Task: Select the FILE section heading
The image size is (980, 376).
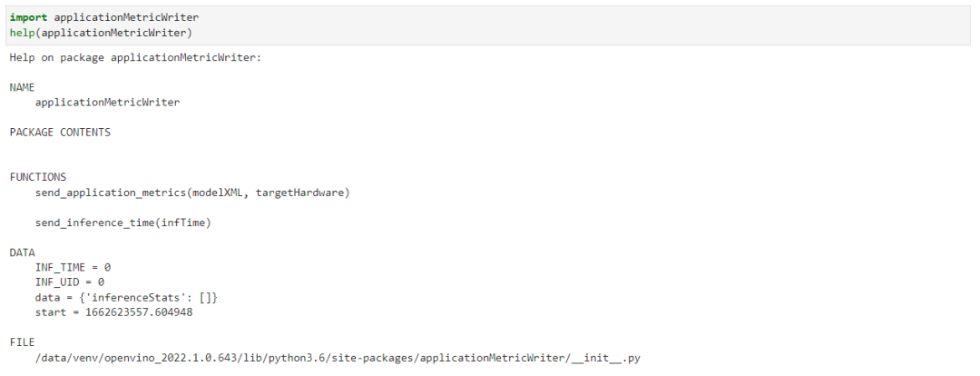Action: (23, 342)
